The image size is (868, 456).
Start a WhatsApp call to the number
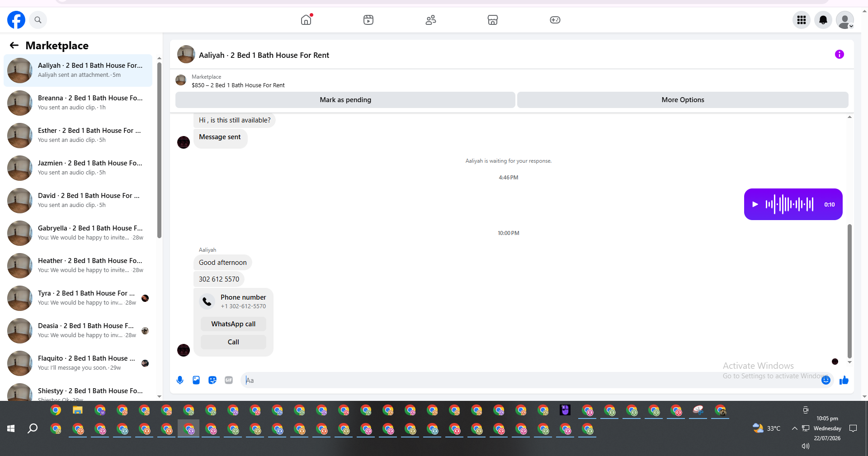pyautogui.click(x=233, y=324)
